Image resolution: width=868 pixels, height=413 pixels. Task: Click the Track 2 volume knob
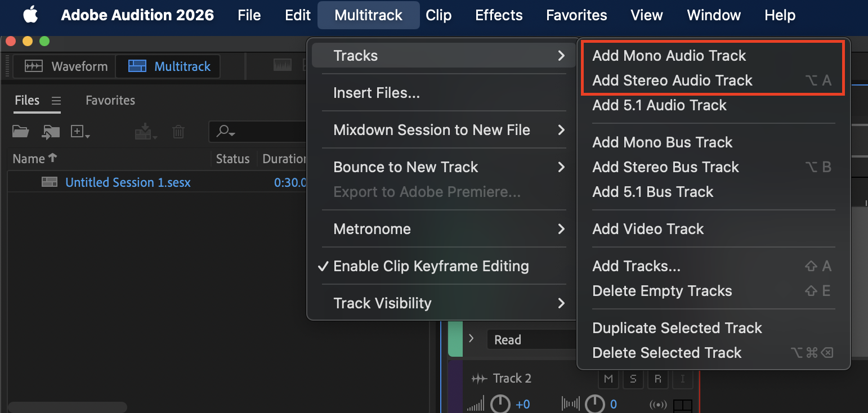point(500,404)
